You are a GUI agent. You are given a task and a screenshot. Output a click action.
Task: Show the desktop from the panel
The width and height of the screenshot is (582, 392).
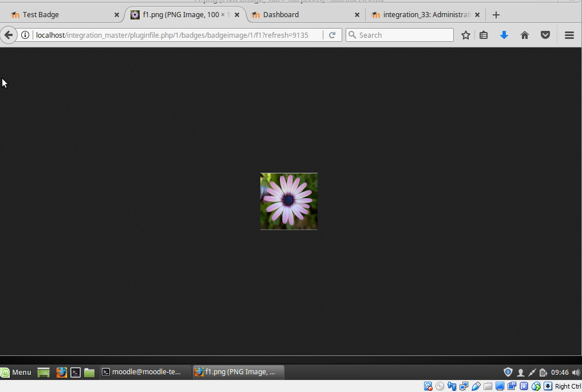(43, 373)
